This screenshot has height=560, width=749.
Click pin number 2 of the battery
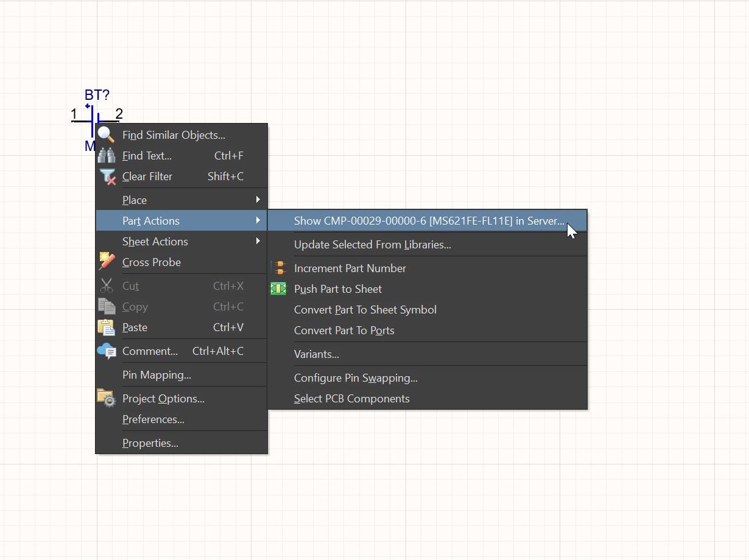[119, 114]
